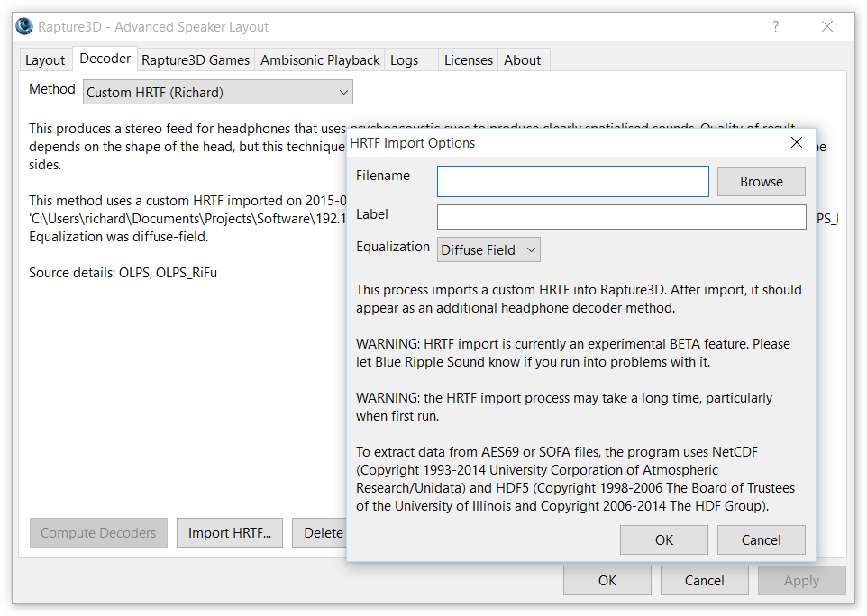Viewport: 867px width, 616px height.
Task: Click the NetCDF and HDF5 copyright paragraph
Action: coord(576,479)
